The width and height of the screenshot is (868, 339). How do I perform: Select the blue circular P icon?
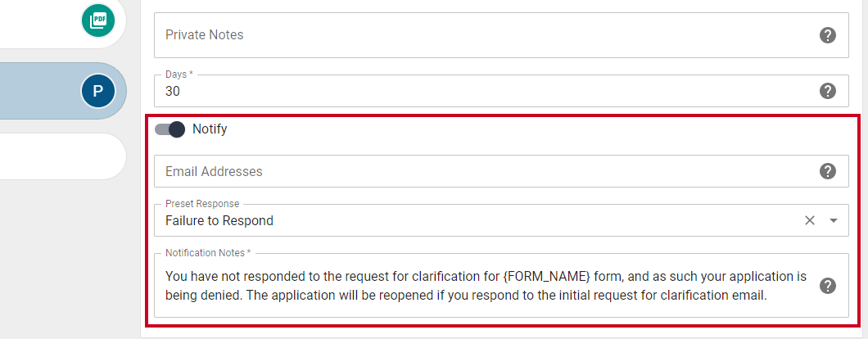point(98,91)
